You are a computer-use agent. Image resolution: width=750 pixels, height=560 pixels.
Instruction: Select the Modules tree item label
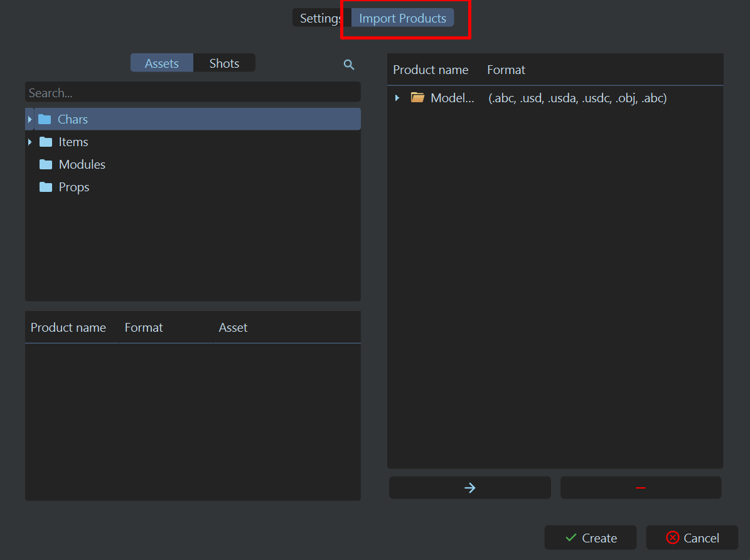click(82, 164)
